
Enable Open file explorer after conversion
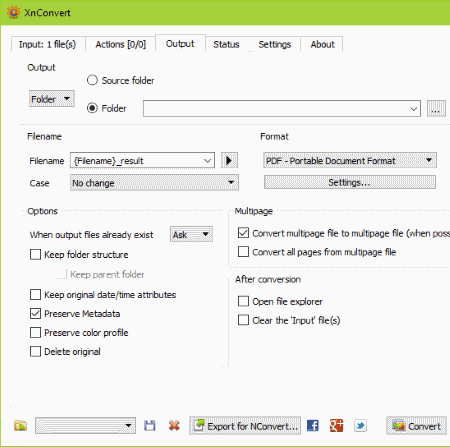point(243,301)
